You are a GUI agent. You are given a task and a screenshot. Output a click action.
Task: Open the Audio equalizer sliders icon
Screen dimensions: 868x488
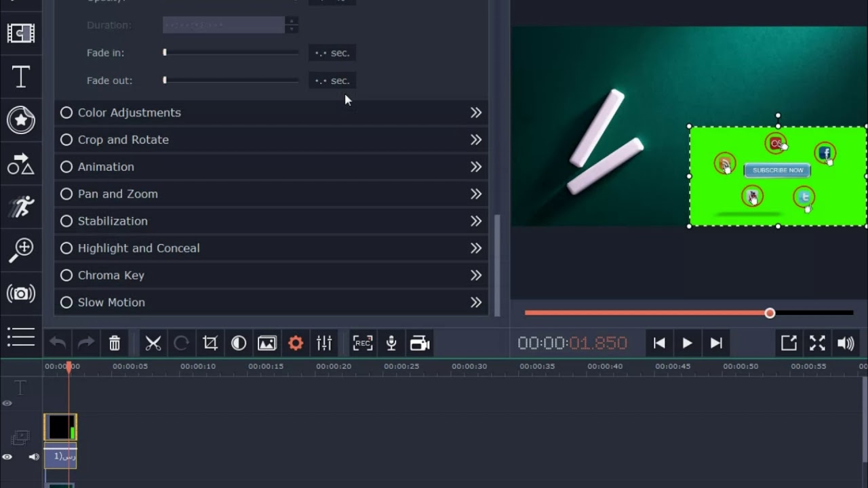point(324,344)
